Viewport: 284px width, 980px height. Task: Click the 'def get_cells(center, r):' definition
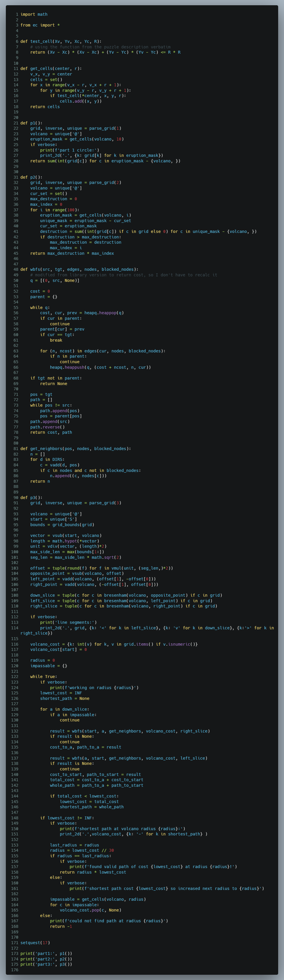pyautogui.click(x=51, y=69)
